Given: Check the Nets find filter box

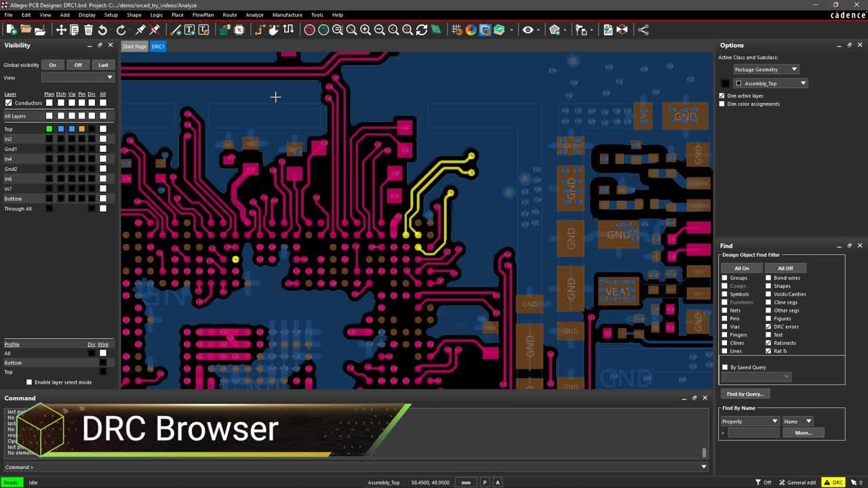Looking at the screenshot, I should (725, 310).
